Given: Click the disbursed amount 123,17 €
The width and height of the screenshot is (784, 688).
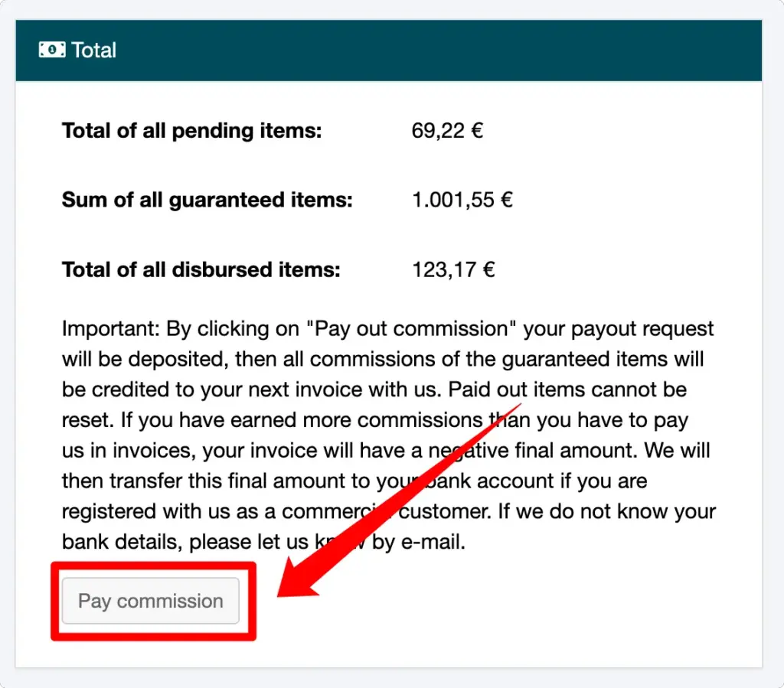Looking at the screenshot, I should [453, 270].
